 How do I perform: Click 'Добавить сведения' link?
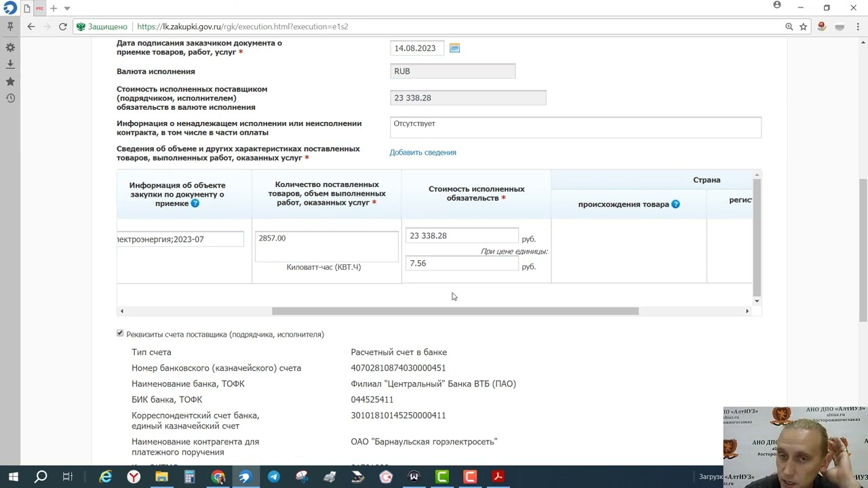point(422,152)
